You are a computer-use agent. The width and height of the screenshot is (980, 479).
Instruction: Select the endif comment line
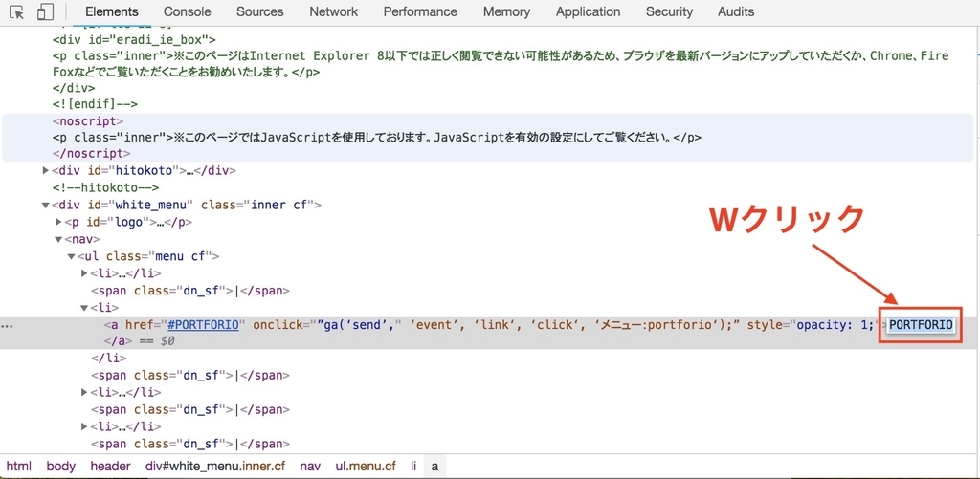(95, 103)
